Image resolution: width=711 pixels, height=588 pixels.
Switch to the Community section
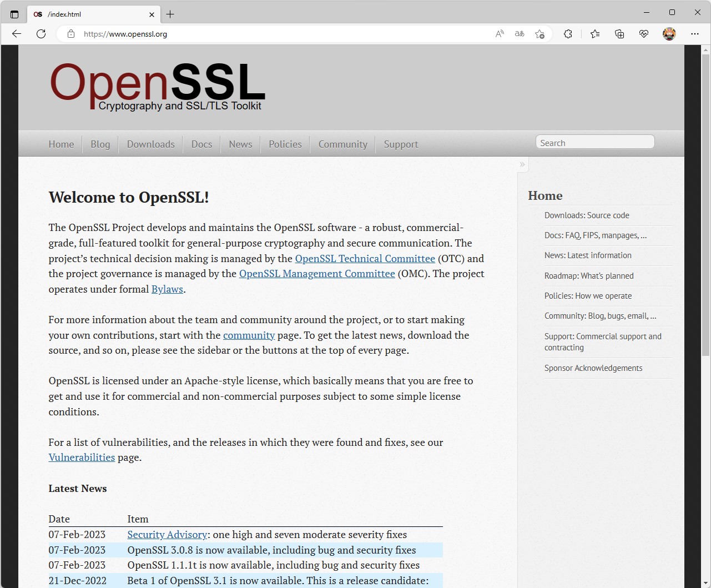[x=342, y=144]
